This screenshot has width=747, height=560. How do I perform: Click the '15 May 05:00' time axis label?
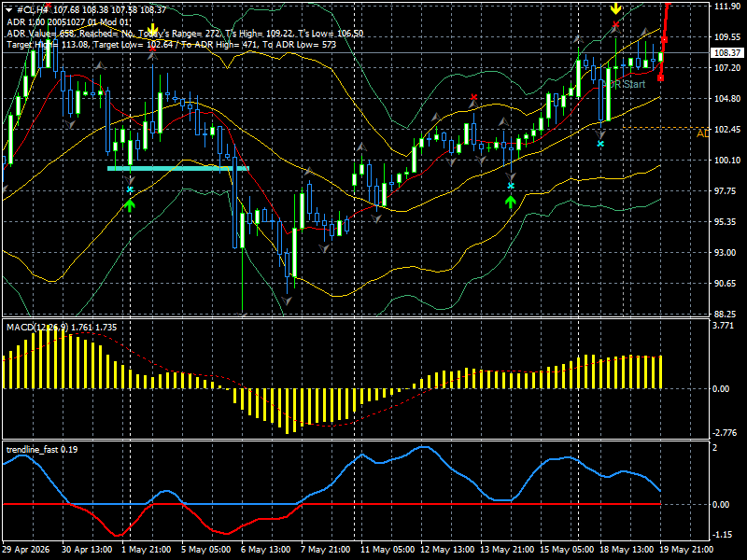(567, 550)
